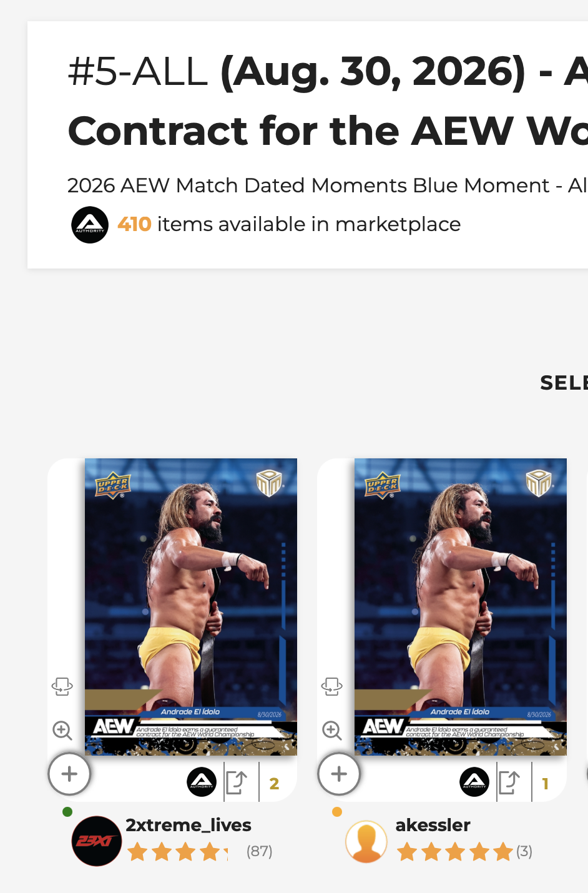Click the 410 items available in marketplace text
The image size is (588, 893).
[289, 224]
